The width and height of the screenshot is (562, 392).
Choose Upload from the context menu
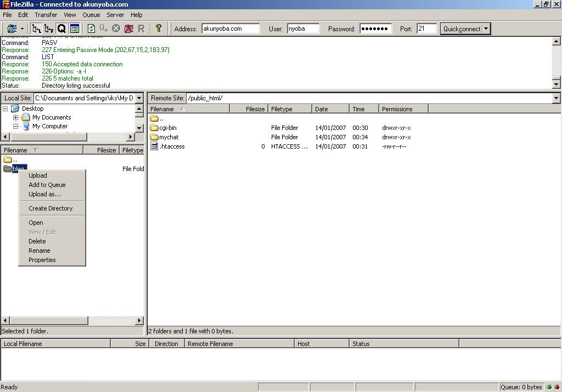52,175
